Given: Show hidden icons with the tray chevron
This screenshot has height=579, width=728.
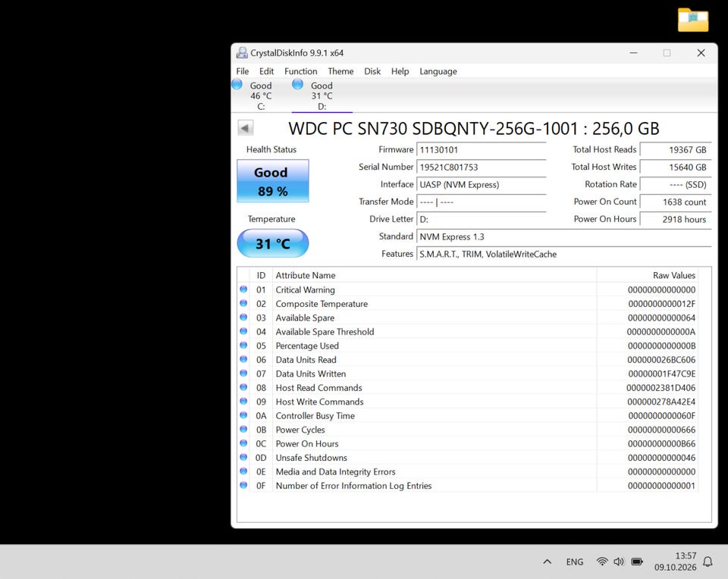Looking at the screenshot, I should (x=548, y=562).
